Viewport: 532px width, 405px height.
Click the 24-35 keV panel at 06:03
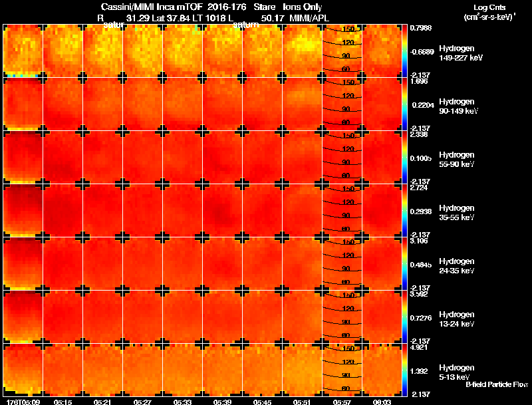pyautogui.click(x=382, y=264)
